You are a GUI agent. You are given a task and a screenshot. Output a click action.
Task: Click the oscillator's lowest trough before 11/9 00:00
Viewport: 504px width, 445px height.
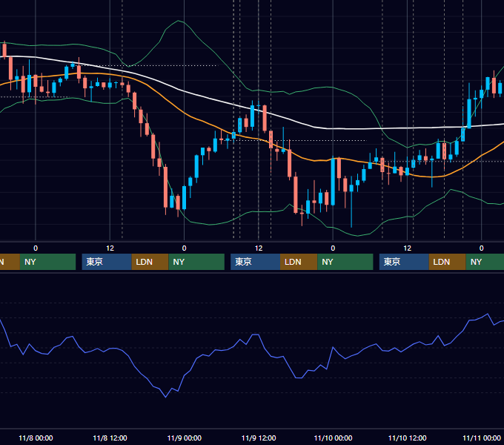166,397
